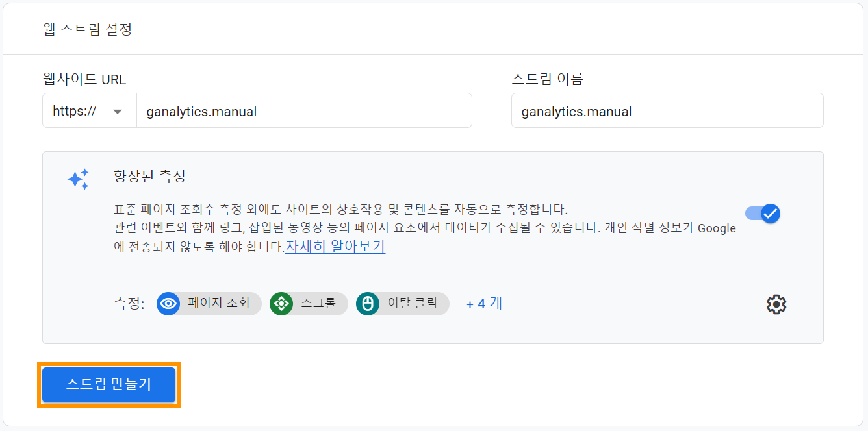Select the 페이지 조회 chip label
This screenshot has width=868, height=431.
[219, 303]
